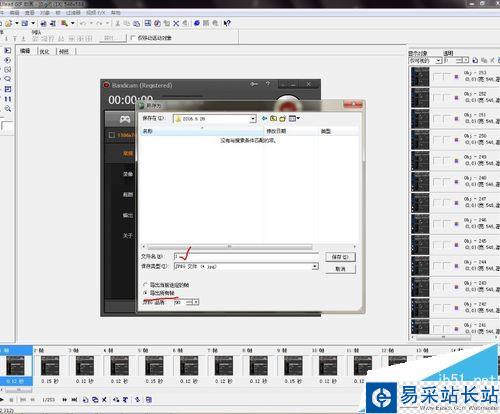Open the Filters menu in menu bar
Viewport: 500px width, 414px height.
pos(73,13)
